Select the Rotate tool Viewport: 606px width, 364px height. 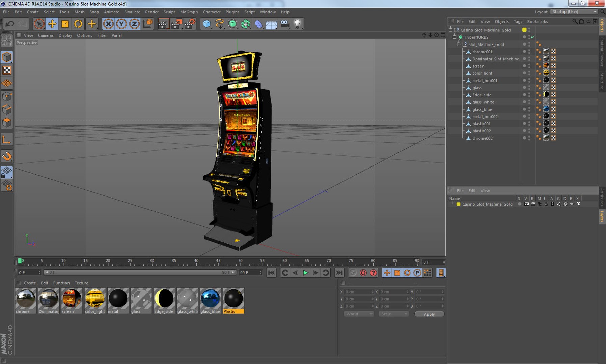tap(78, 24)
